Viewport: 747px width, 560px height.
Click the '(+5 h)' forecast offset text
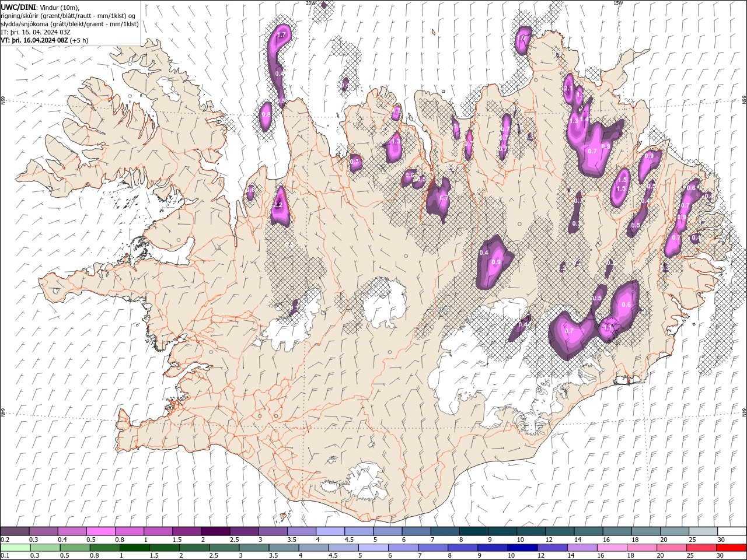click(79, 40)
